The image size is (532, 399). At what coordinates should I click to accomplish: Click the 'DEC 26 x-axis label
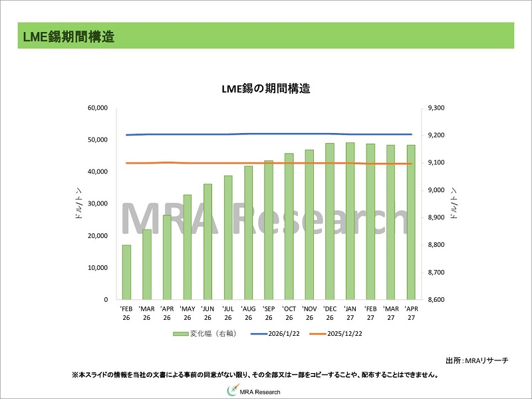tap(330, 313)
